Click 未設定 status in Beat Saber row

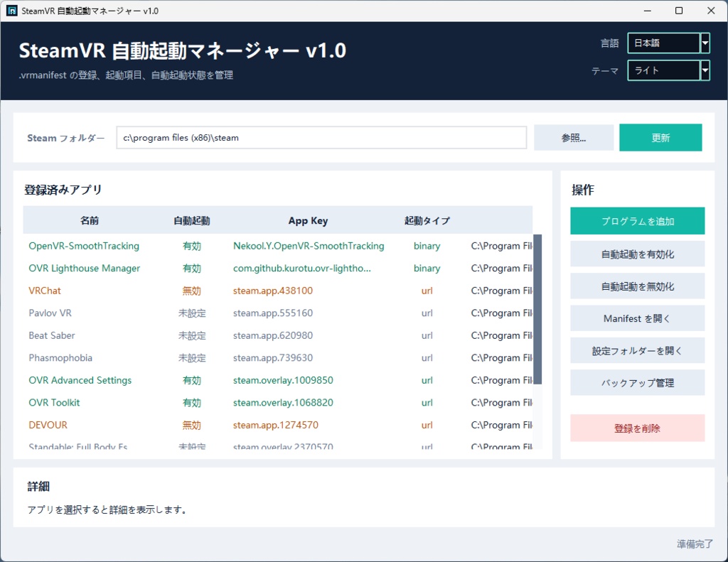pos(192,335)
